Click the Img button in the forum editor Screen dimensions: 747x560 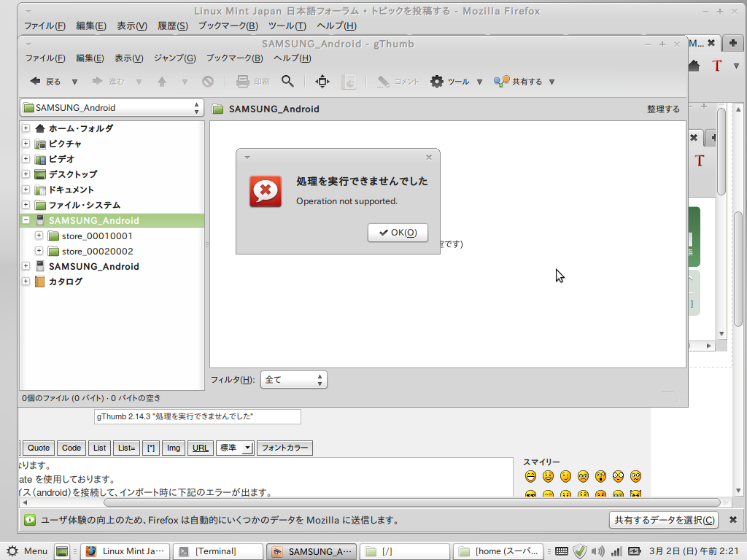click(174, 448)
